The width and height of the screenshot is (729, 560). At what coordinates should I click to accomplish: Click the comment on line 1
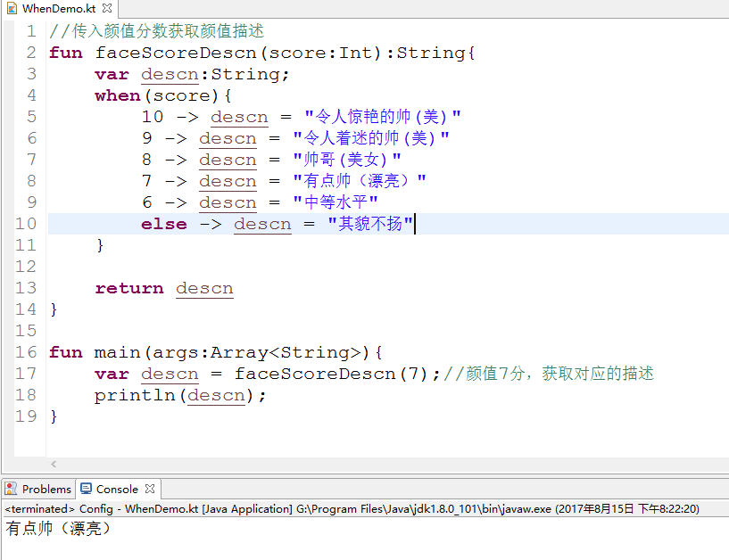tap(156, 31)
